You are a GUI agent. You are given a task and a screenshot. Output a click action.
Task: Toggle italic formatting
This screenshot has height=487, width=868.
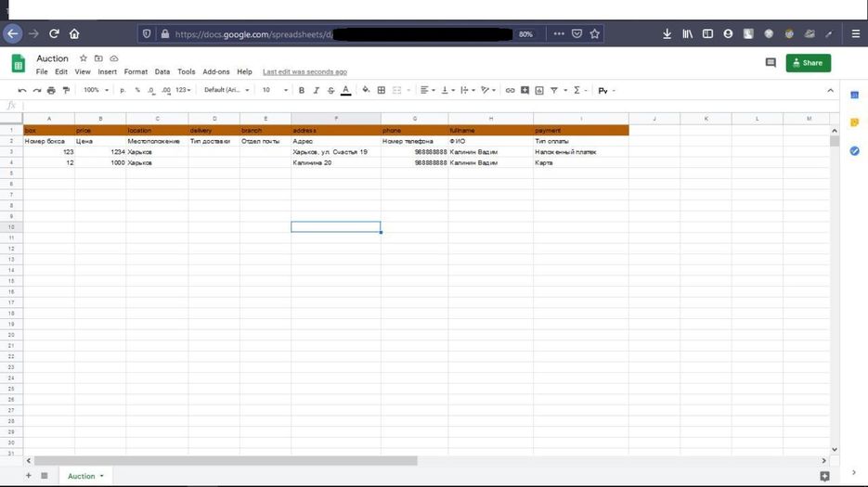pyautogui.click(x=316, y=90)
